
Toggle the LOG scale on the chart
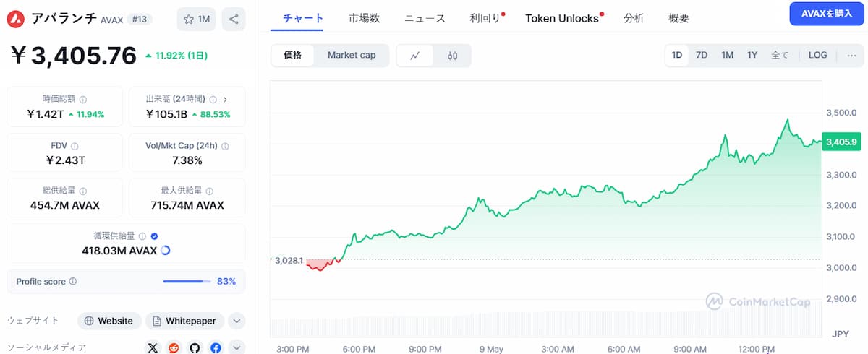coord(818,55)
